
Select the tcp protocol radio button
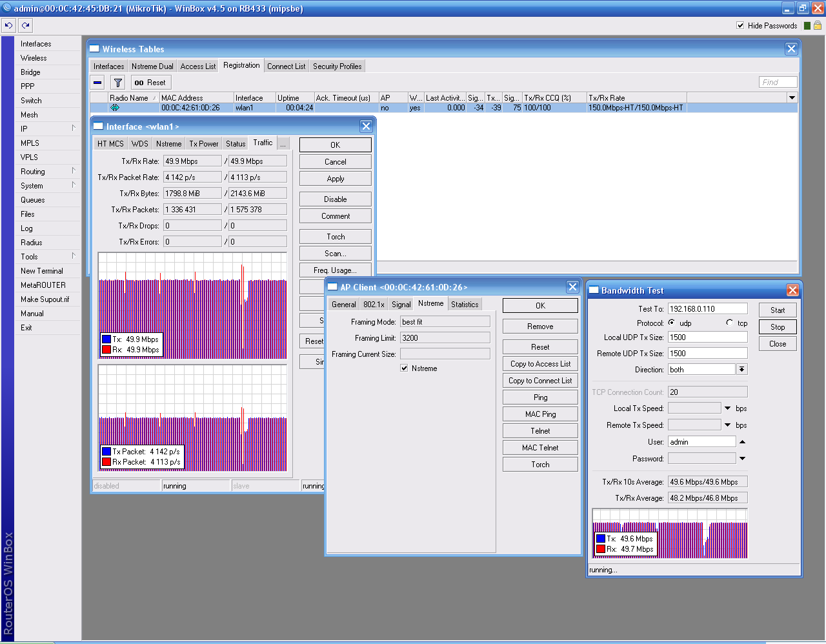point(729,323)
